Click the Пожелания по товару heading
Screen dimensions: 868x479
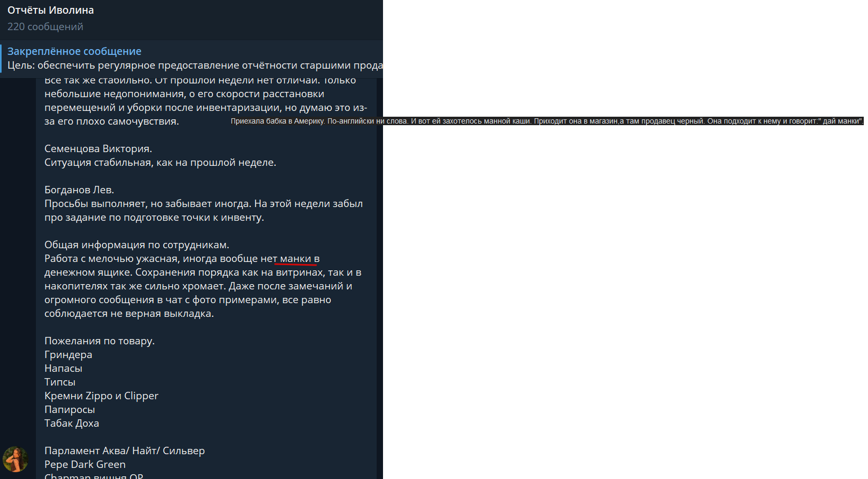[x=99, y=341]
